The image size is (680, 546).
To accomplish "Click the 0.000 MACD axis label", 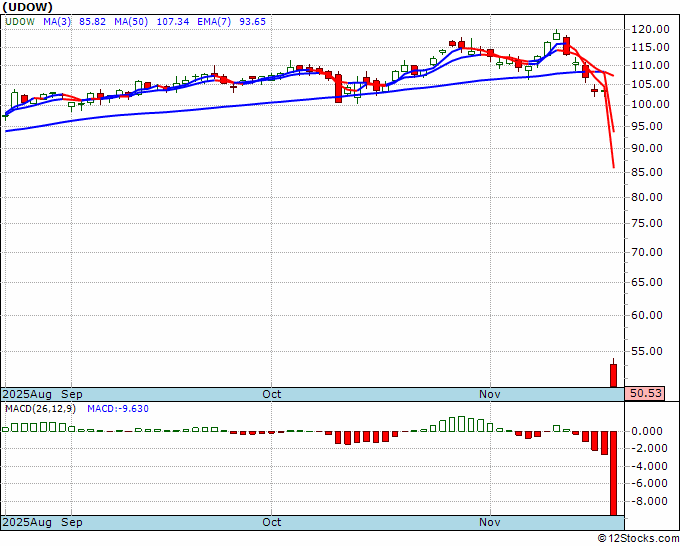I will coord(647,432).
